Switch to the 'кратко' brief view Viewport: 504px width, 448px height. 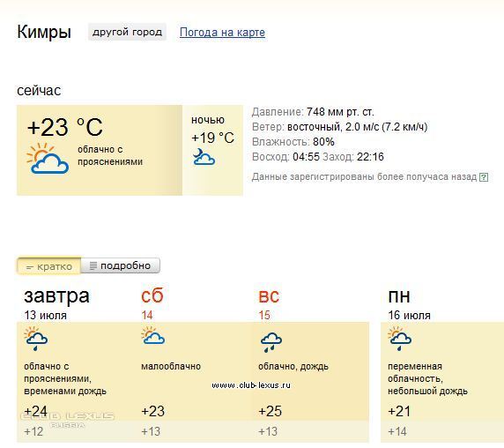point(48,266)
